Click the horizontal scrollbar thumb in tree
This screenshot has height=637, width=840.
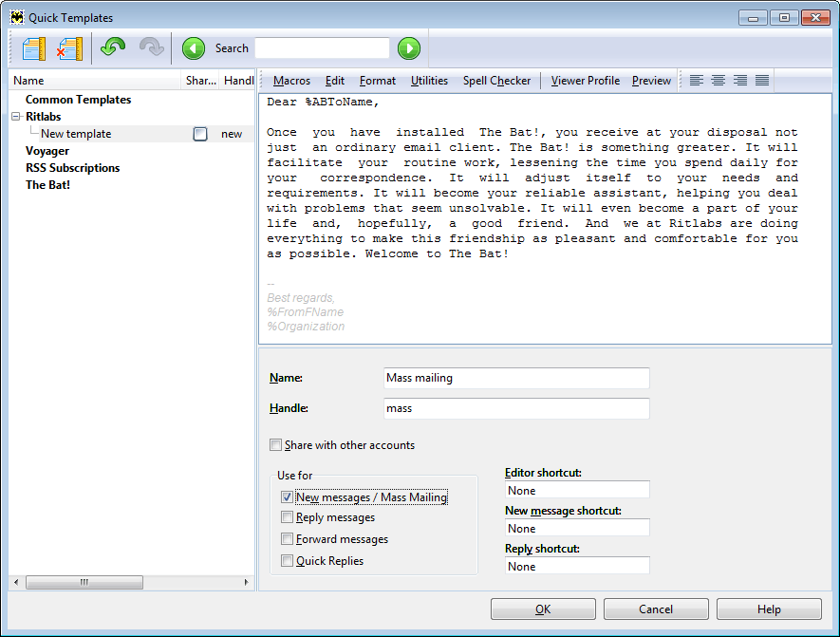point(84,582)
